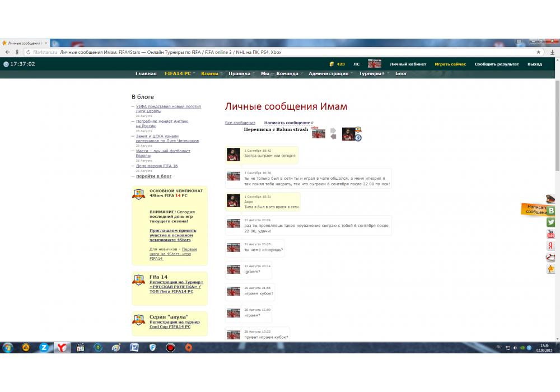Expand the FIFA14 PC navigation dropdown
This screenshot has width=560, height=392.
pyautogui.click(x=179, y=73)
